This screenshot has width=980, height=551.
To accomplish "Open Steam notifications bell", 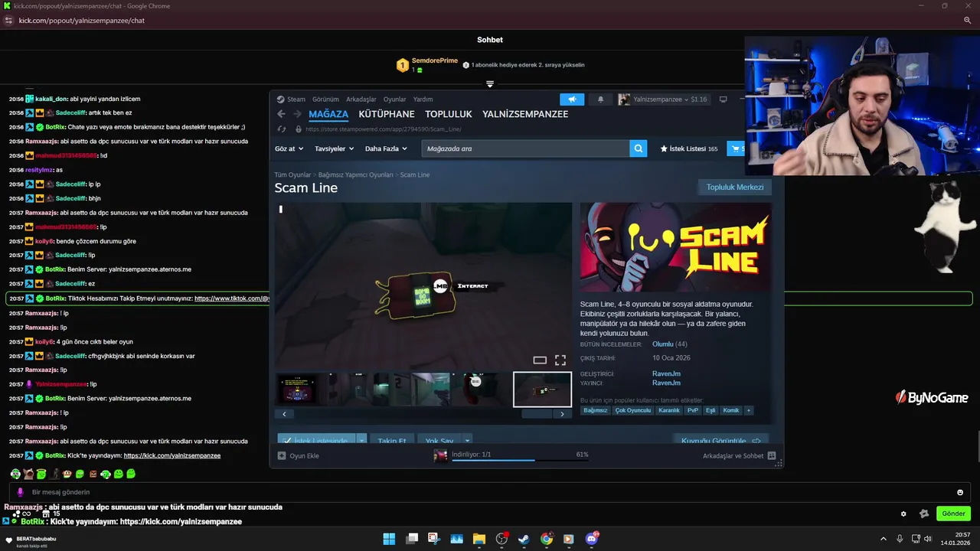I will pyautogui.click(x=600, y=99).
